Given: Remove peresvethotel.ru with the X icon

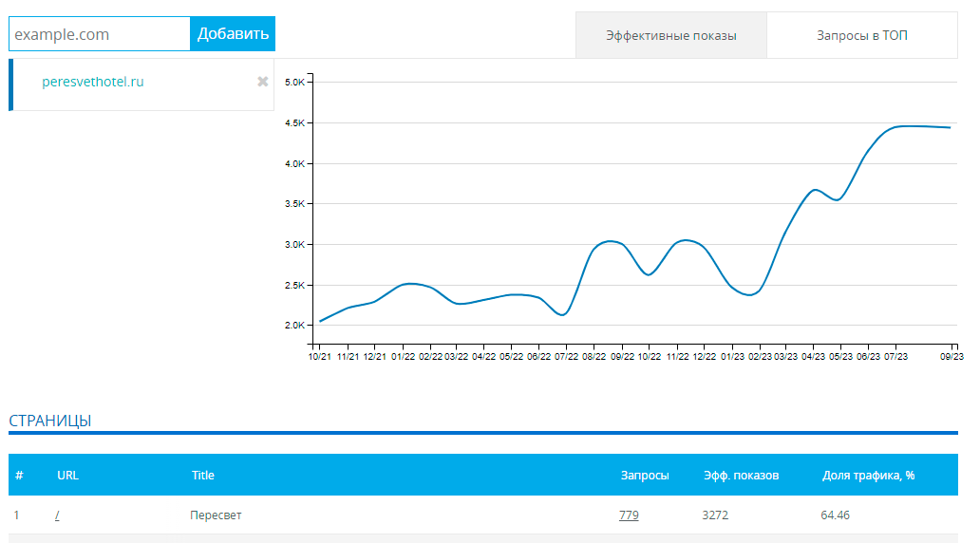Looking at the screenshot, I should click(262, 82).
